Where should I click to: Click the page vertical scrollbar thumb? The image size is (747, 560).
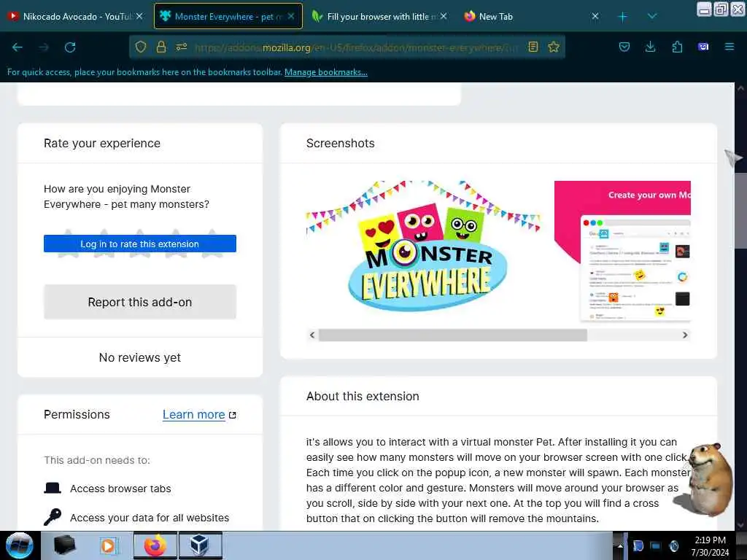[x=740, y=209]
